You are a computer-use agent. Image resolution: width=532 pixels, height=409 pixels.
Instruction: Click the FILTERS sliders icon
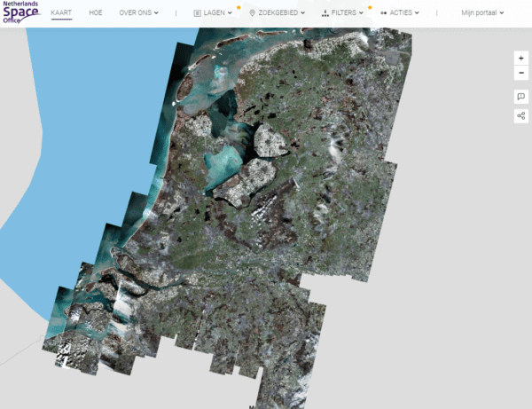pos(325,13)
